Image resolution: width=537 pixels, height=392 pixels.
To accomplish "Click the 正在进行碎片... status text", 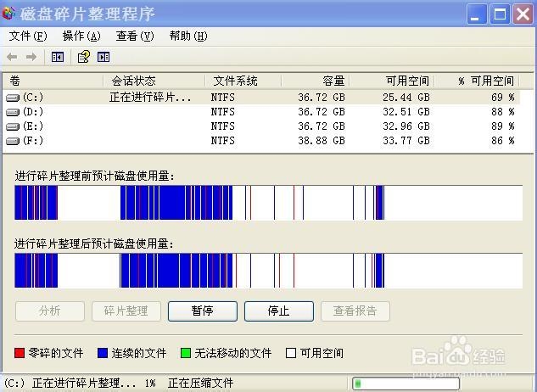I will click(x=150, y=98).
